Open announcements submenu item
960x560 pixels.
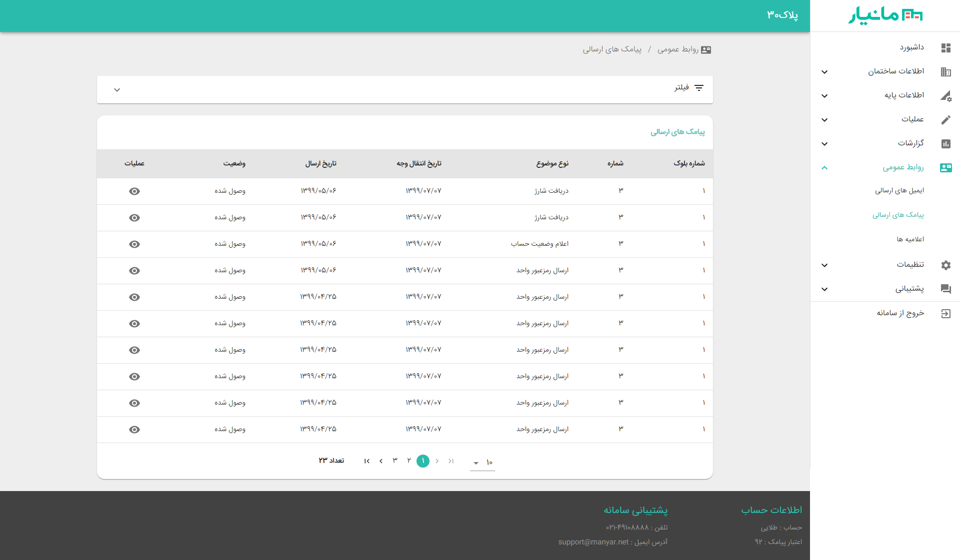coord(910,239)
